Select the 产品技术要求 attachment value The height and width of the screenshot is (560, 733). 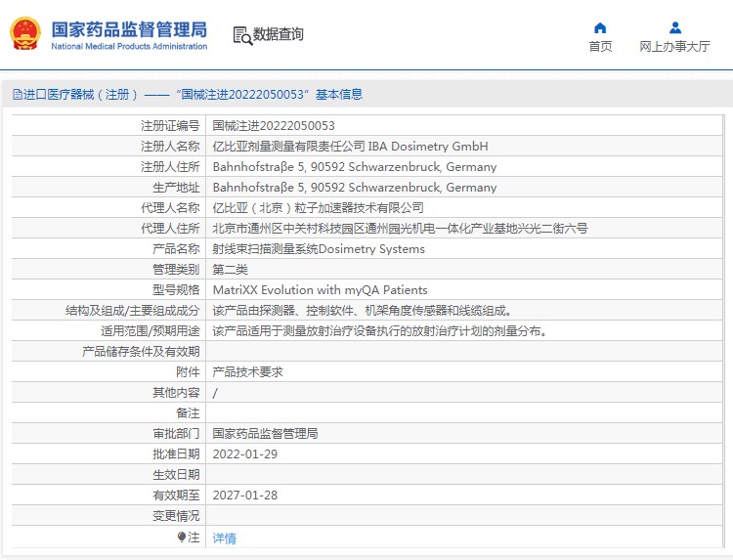click(x=248, y=372)
